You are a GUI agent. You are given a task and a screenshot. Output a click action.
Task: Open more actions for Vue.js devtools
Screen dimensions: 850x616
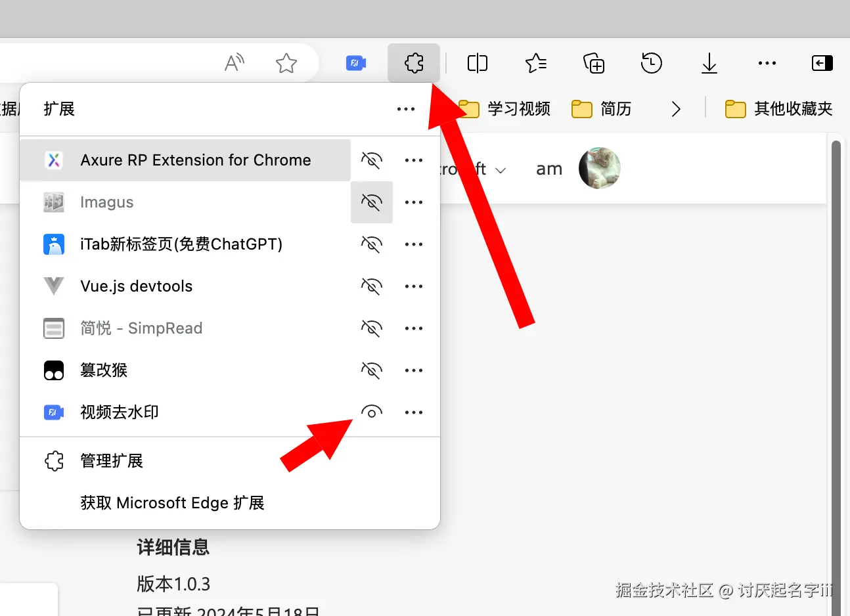pos(414,286)
